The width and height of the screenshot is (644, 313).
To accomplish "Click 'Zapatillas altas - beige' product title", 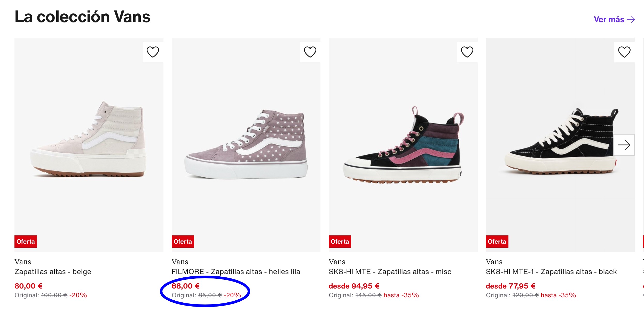I will 53,271.
